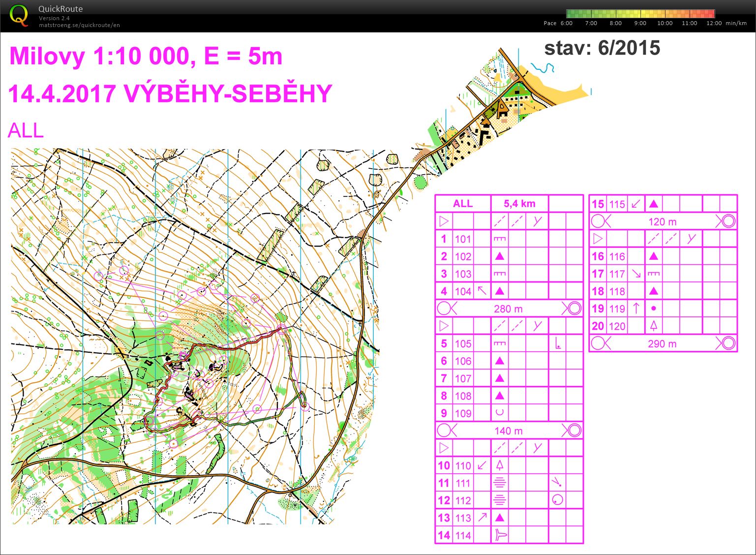Screen dimensions: 756x555
Task: Click the tree symbol for control 20
Action: [653, 326]
